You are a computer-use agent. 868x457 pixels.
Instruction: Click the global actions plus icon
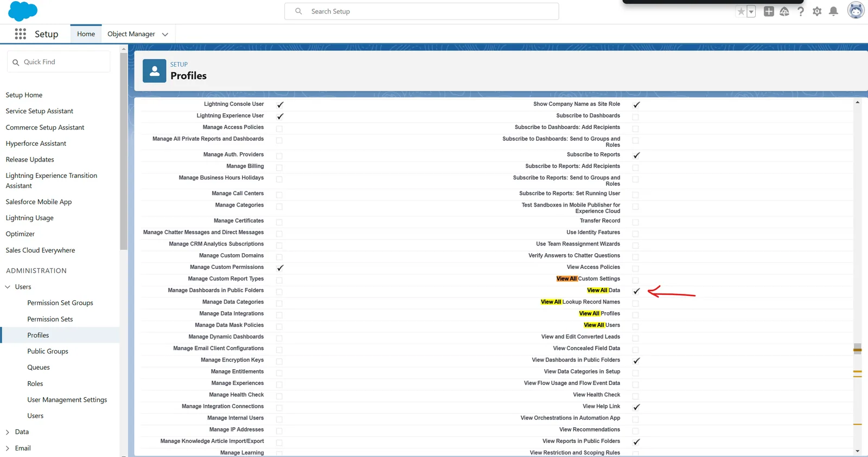pos(769,11)
